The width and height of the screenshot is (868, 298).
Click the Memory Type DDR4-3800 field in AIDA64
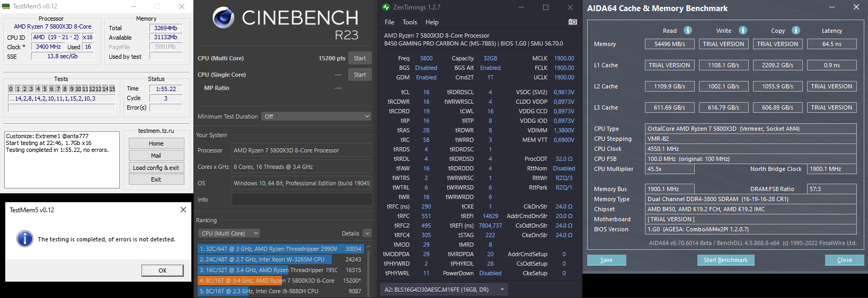(751, 199)
